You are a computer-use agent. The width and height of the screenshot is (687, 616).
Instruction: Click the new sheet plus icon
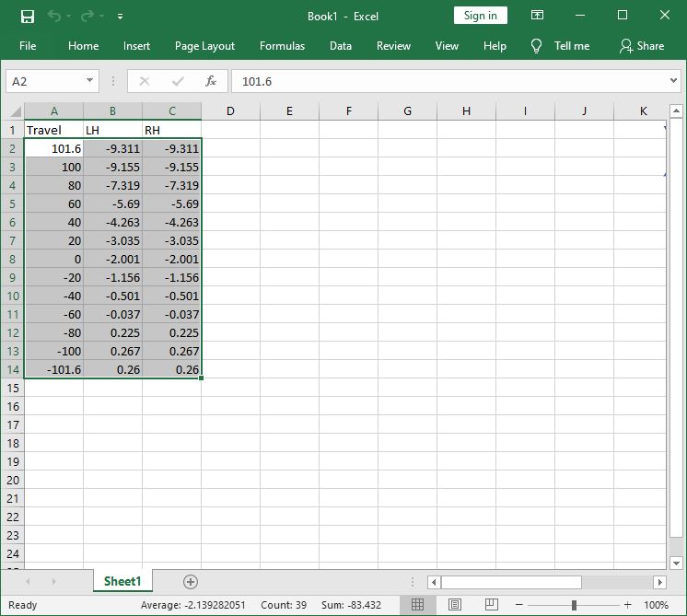(x=191, y=581)
